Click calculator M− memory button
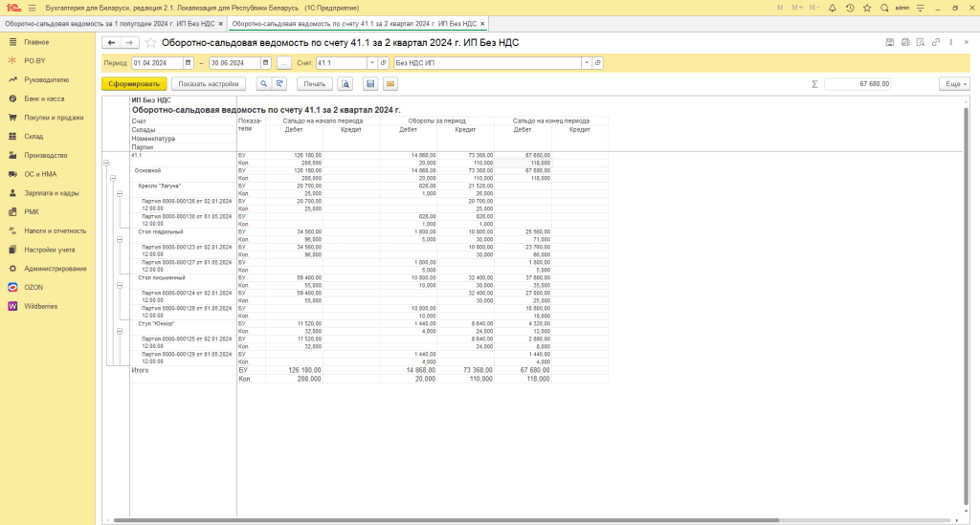 point(814,8)
